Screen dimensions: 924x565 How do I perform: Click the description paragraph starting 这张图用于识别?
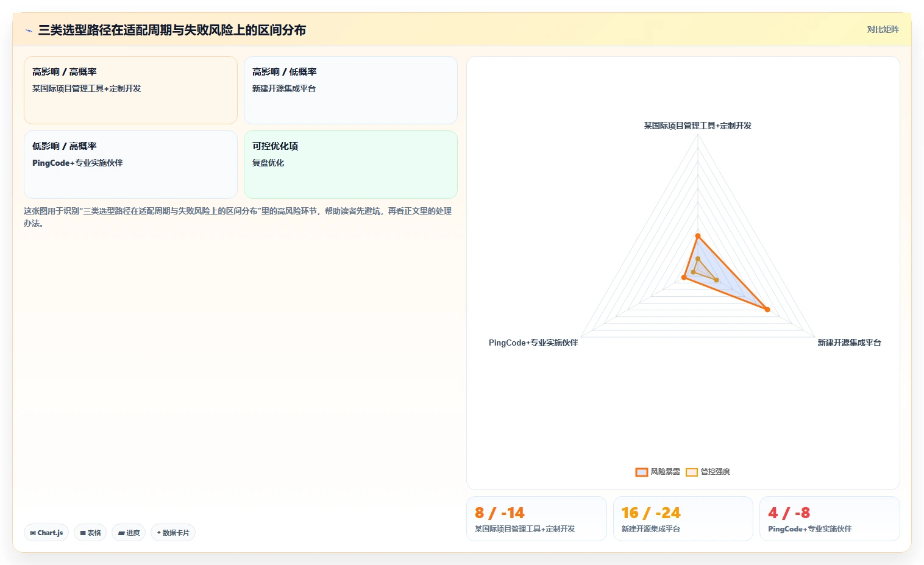pos(238,217)
